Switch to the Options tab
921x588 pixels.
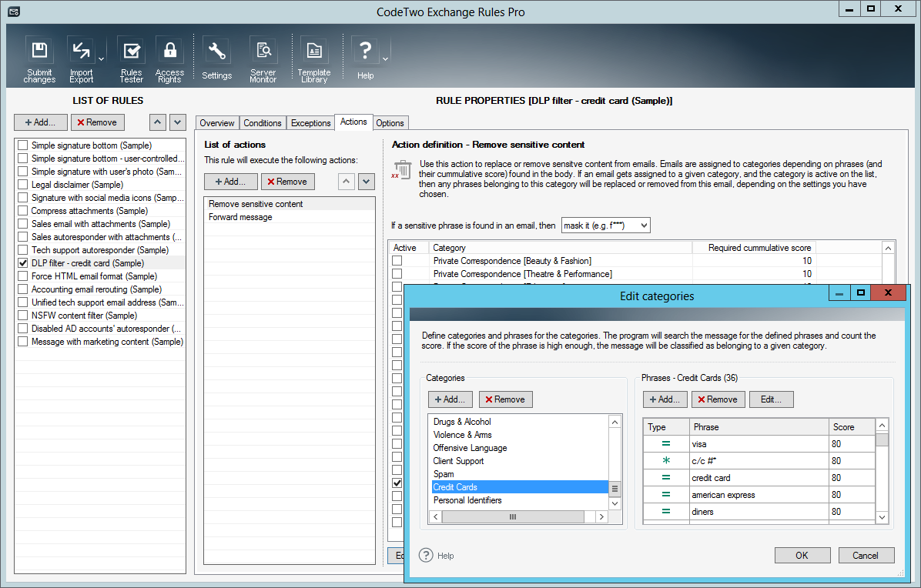tap(390, 122)
